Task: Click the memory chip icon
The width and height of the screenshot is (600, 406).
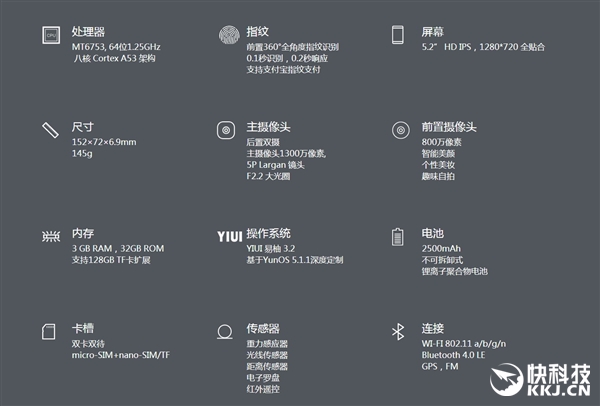Action: [51, 236]
